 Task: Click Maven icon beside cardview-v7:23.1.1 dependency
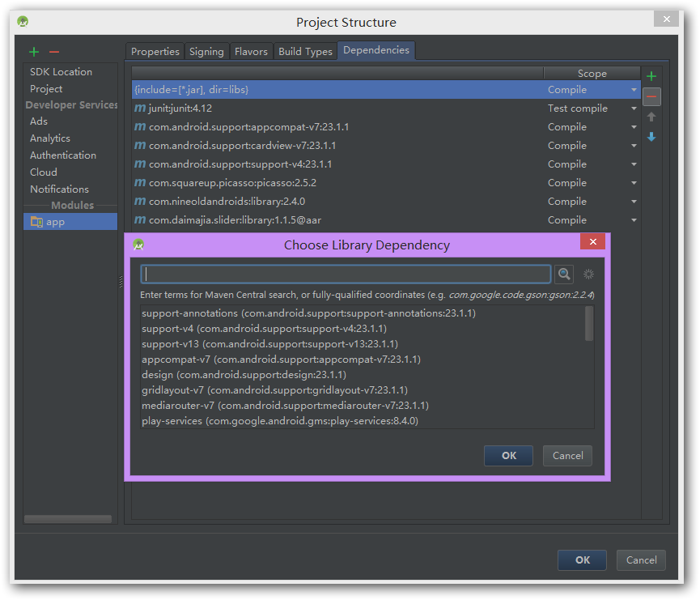(140, 146)
